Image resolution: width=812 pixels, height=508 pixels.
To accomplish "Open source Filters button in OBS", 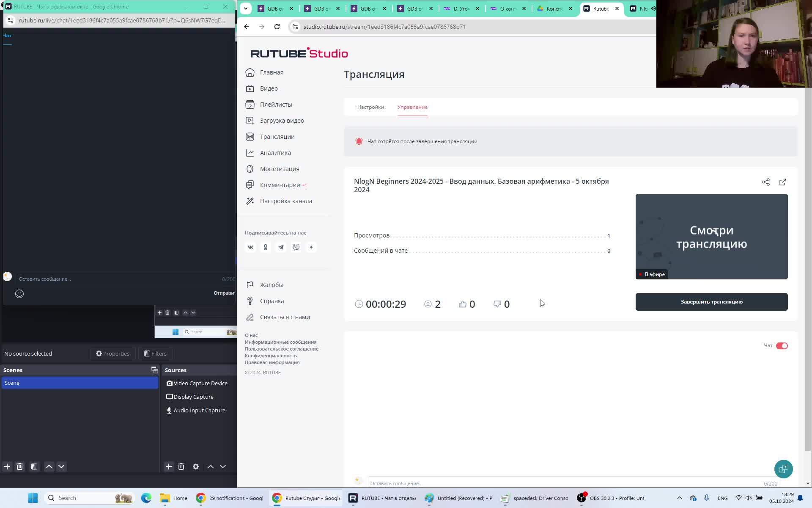I will [155, 353].
